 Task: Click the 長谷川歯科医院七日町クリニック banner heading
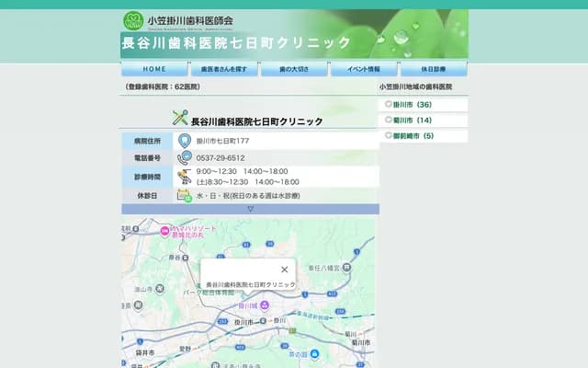click(236, 43)
